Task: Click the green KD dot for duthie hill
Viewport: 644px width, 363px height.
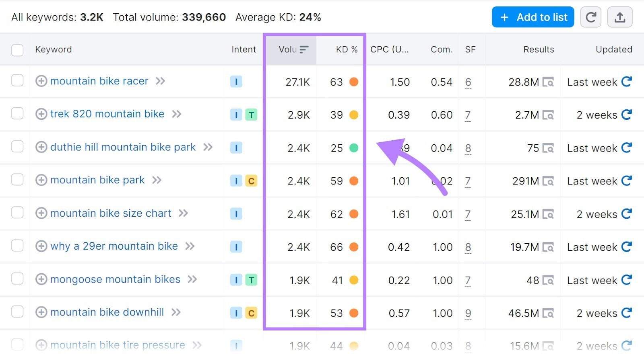Action: [354, 148]
